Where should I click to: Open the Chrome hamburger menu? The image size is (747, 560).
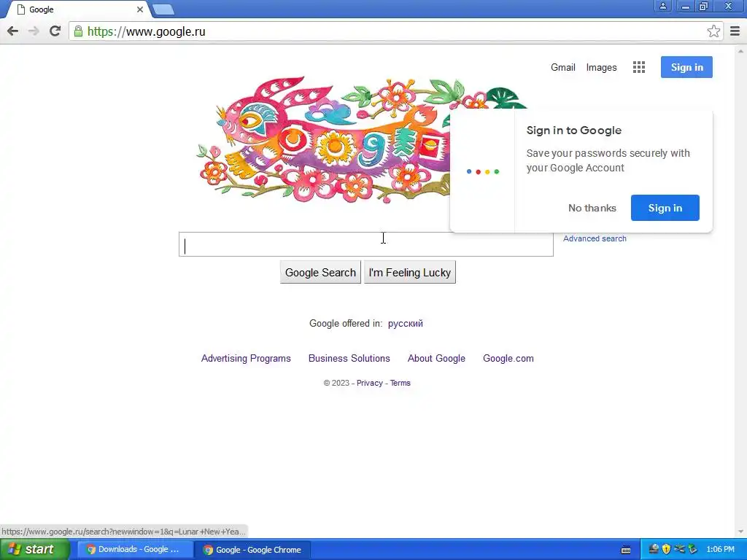[x=735, y=31]
